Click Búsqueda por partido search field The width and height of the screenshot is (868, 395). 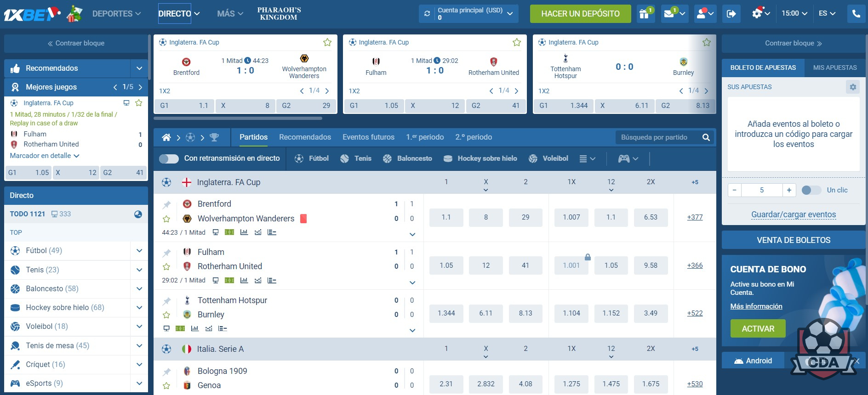(658, 137)
